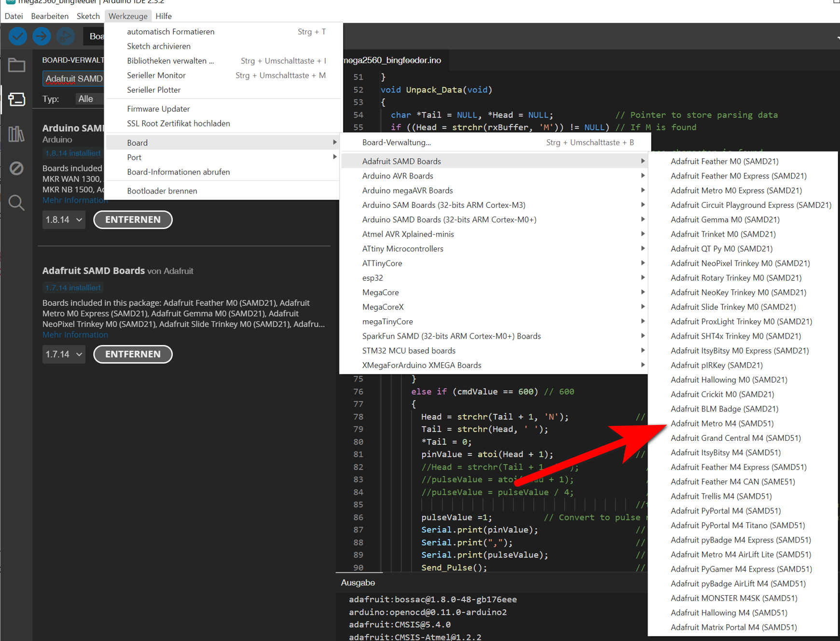Expand MegaCoreX submenu
Image resolution: width=840 pixels, height=641 pixels.
(x=495, y=307)
